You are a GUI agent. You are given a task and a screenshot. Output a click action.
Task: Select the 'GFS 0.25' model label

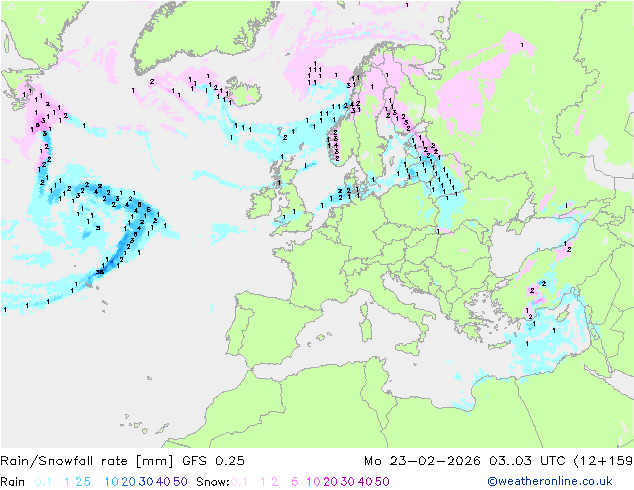pos(213,461)
